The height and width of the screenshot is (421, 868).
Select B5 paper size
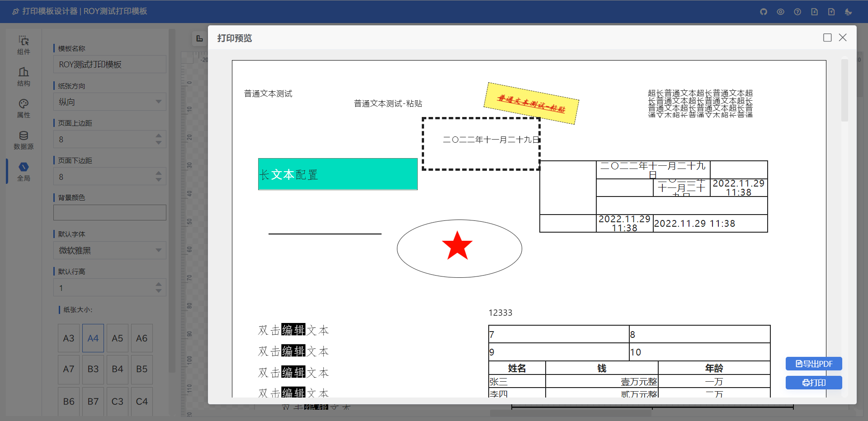point(142,370)
